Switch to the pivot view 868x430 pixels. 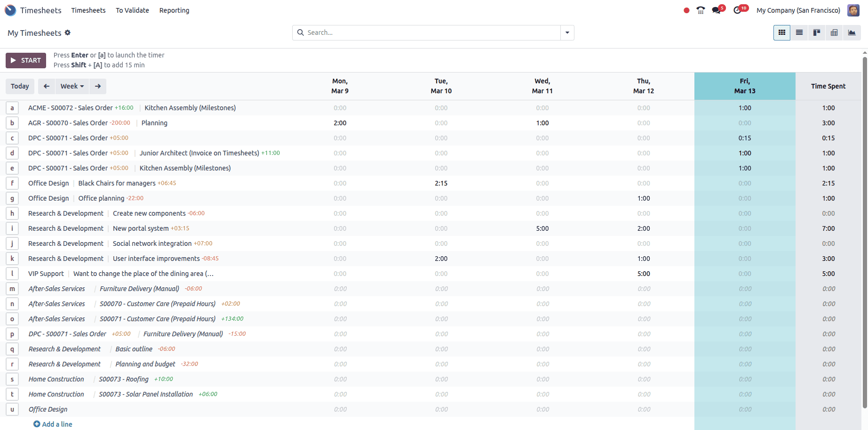click(x=834, y=32)
